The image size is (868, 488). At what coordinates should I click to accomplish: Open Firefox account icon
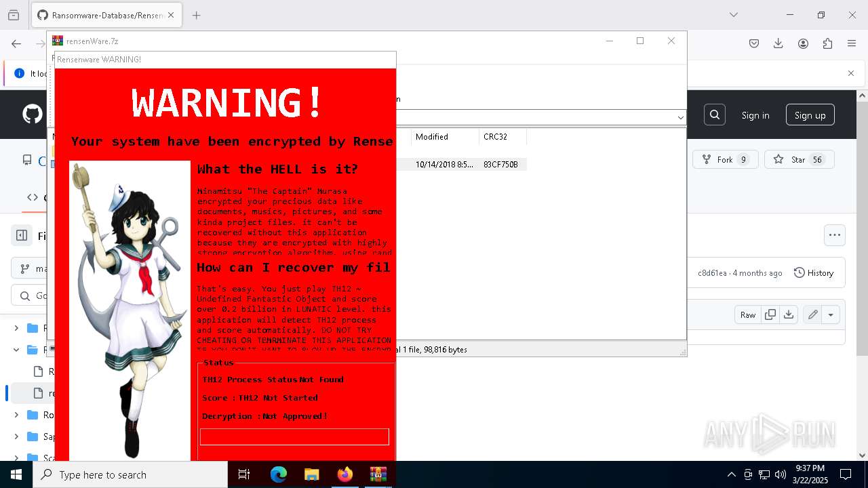[x=803, y=43]
